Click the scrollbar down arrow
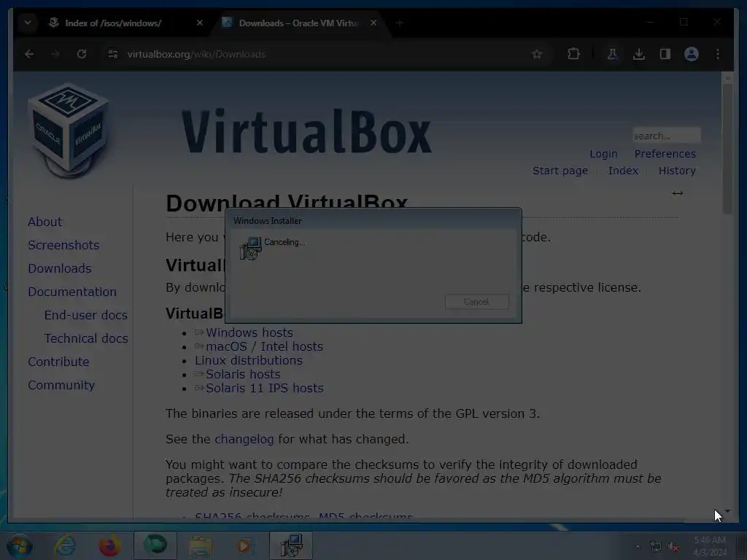Image resolution: width=747 pixels, height=560 pixels. [727, 511]
